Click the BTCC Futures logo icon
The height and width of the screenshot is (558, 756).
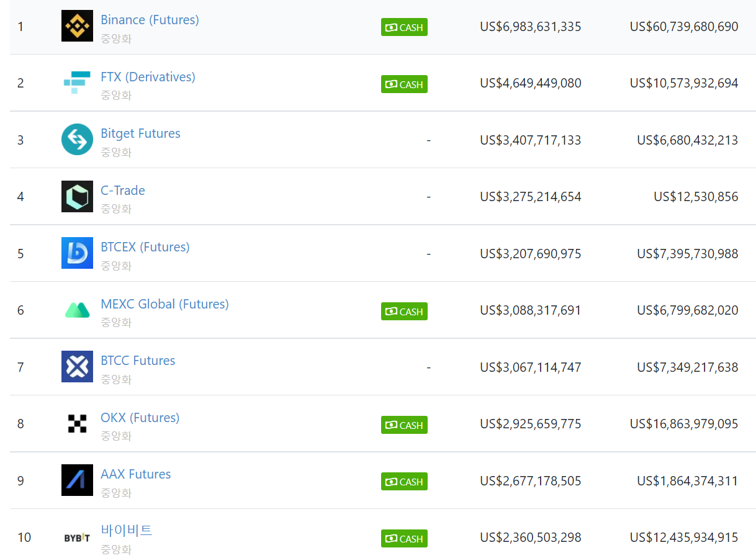[x=77, y=367]
